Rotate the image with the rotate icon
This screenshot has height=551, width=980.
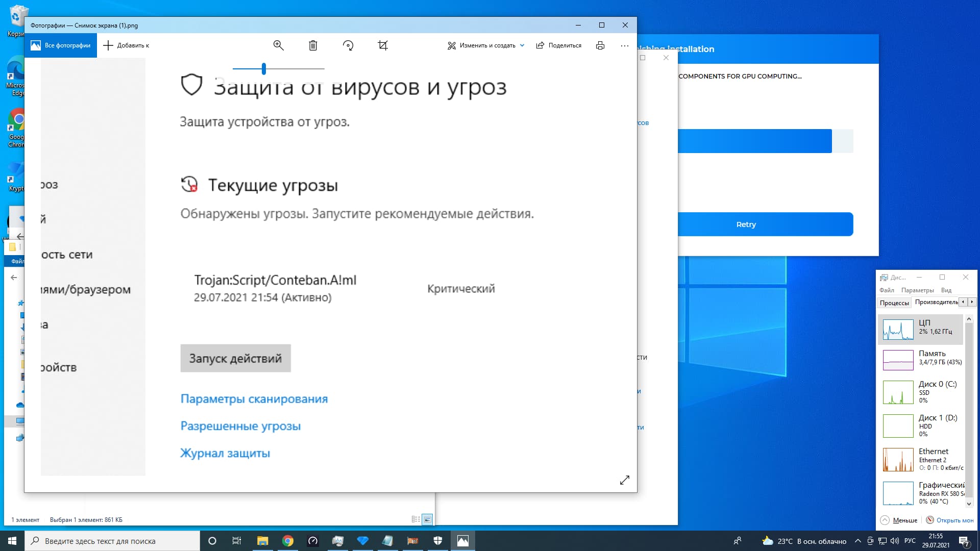[348, 45]
